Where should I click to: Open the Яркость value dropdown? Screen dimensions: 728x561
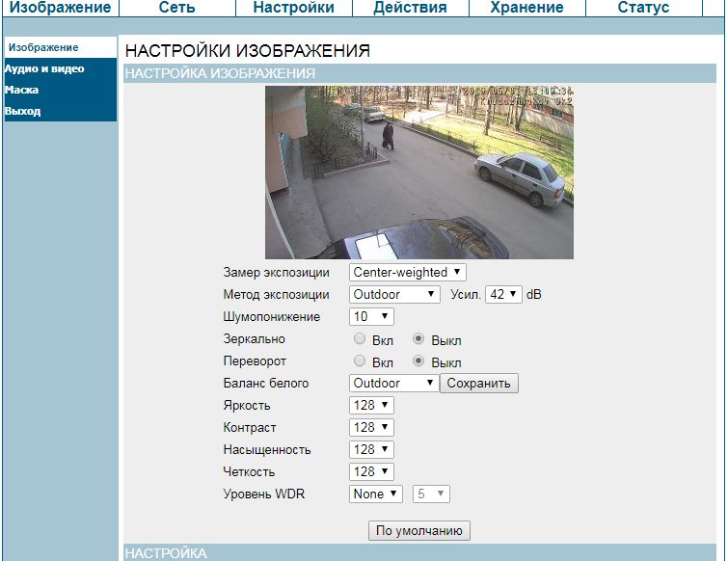click(371, 406)
